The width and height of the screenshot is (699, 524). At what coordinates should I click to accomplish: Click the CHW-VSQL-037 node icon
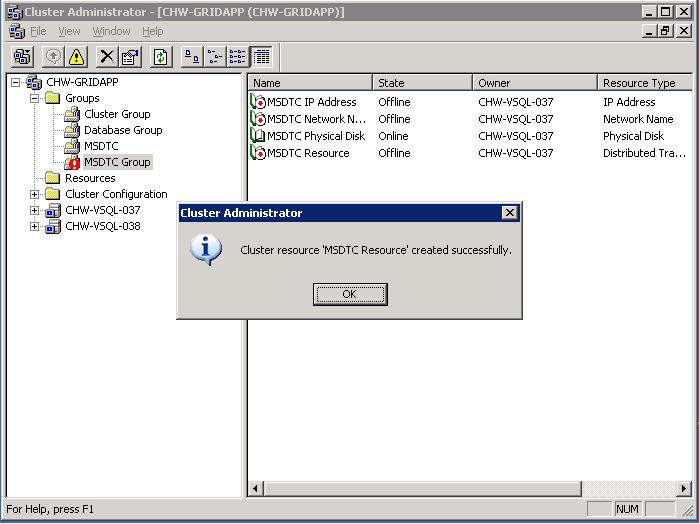(53, 210)
